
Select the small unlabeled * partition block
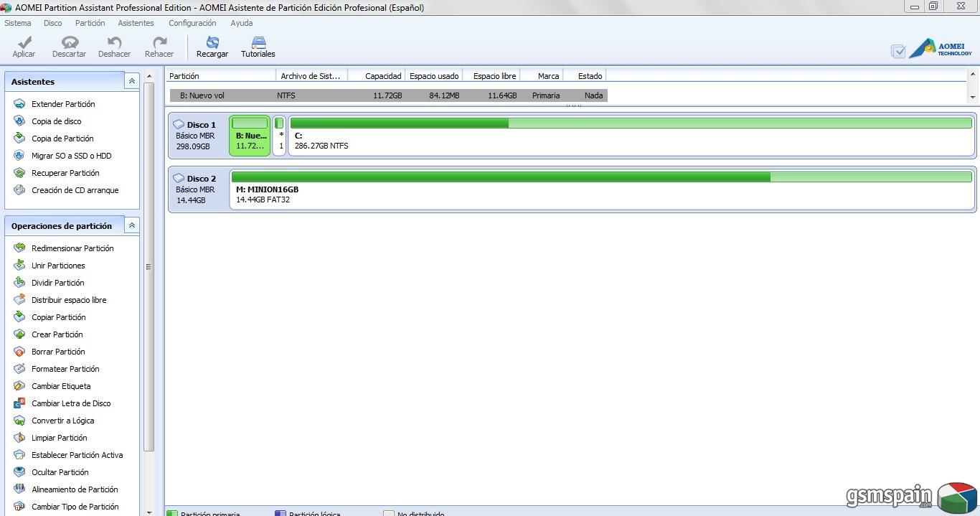point(280,136)
